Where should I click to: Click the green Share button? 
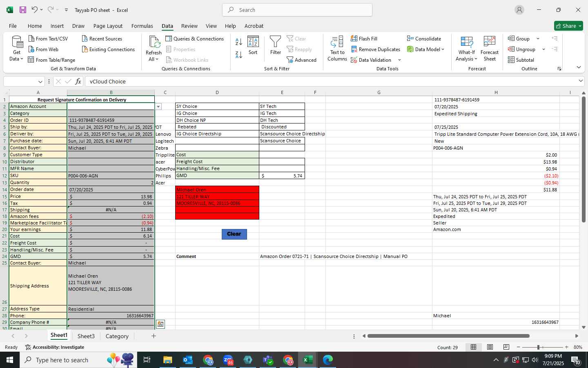[x=568, y=26]
